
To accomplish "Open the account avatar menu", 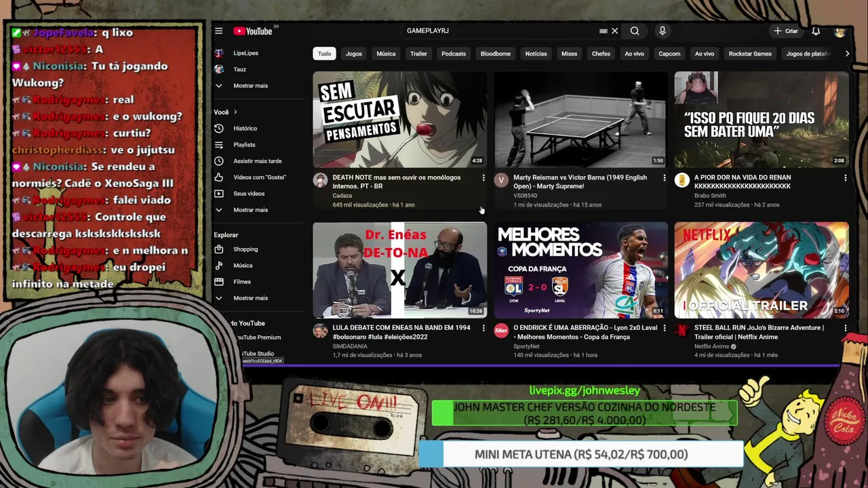I will click(840, 31).
